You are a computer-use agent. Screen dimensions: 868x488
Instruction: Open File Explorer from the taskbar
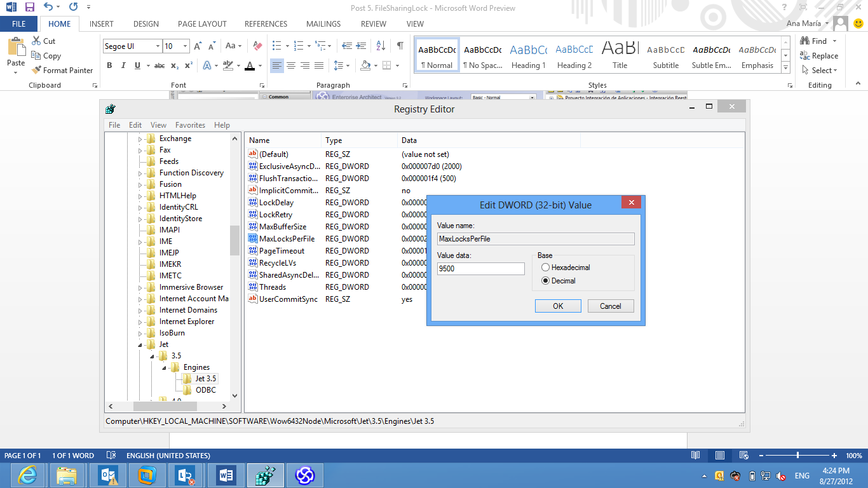pyautogui.click(x=67, y=475)
